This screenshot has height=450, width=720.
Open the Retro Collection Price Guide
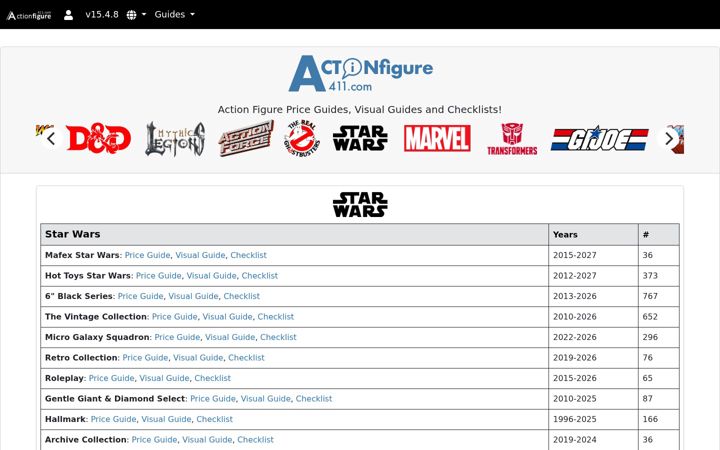click(145, 358)
